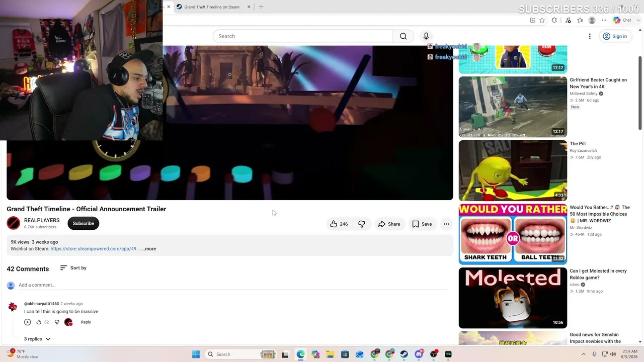Click the creator heart badge on comment
The width and height of the screenshot is (644, 362).
(68, 322)
